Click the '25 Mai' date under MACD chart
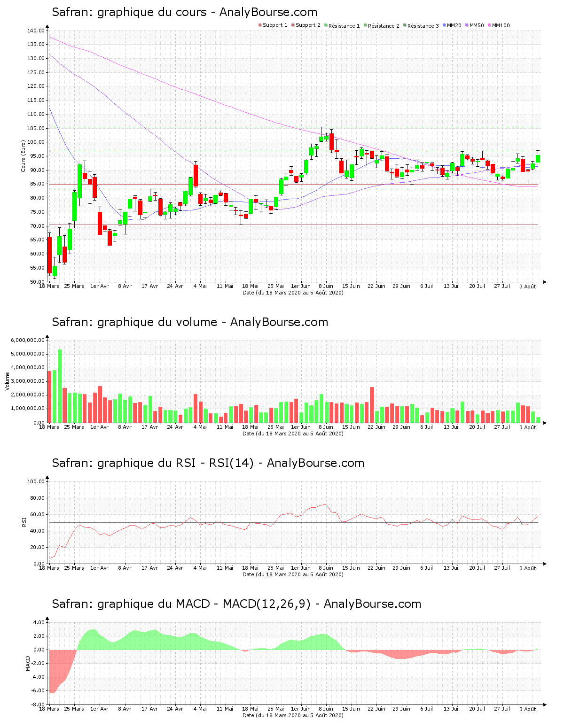This screenshot has height=728, width=564. point(275,709)
